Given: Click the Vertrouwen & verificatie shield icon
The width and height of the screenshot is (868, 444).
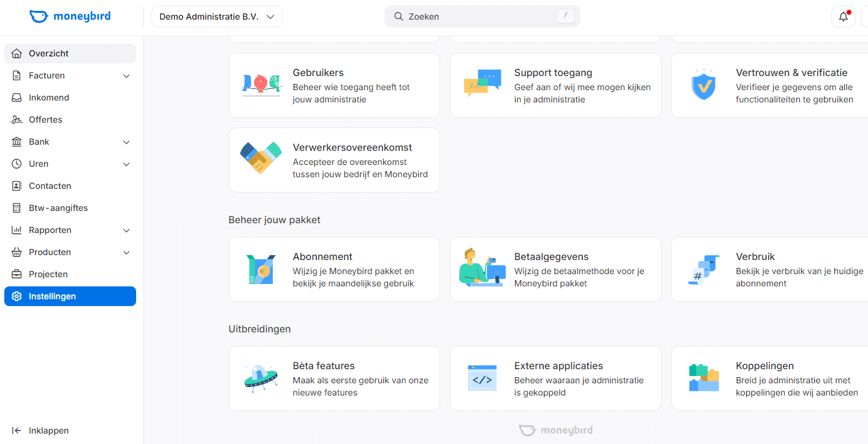Looking at the screenshot, I should (x=703, y=85).
